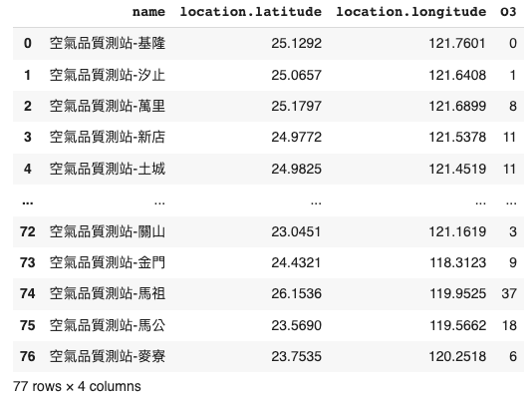The image size is (532, 395).
Task: Click latitude value 23.0451
Action: 296,231
